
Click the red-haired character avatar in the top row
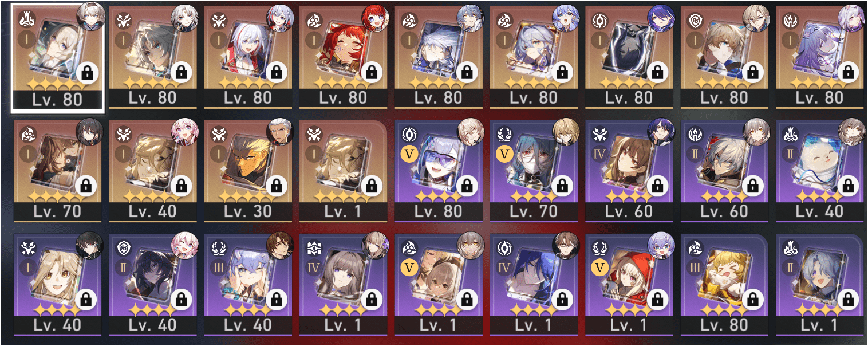pyautogui.click(x=374, y=17)
